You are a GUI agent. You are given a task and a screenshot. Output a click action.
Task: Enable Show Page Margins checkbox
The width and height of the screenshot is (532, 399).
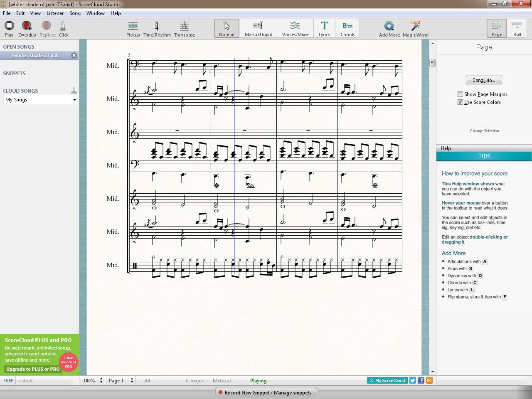(x=460, y=94)
